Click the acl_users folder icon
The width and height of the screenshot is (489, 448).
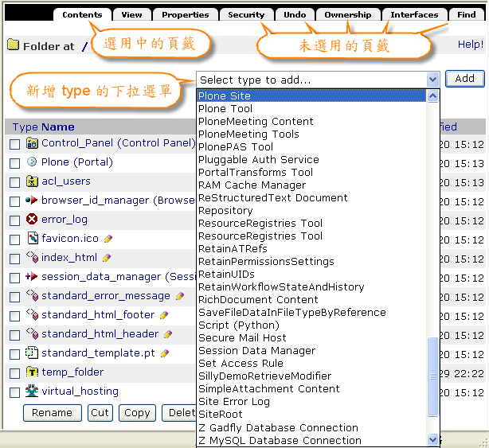(32, 181)
